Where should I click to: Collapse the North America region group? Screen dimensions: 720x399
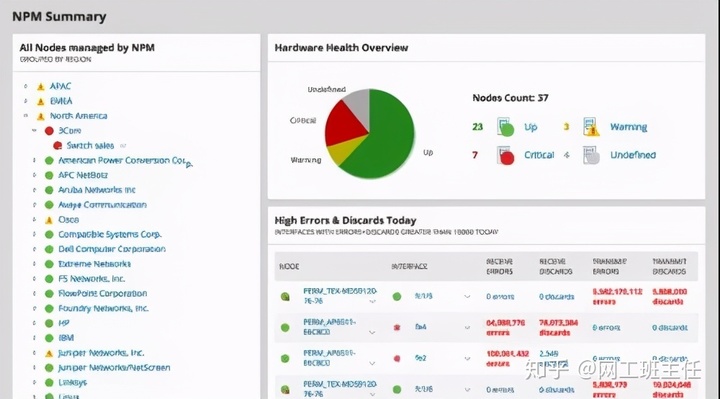point(26,116)
